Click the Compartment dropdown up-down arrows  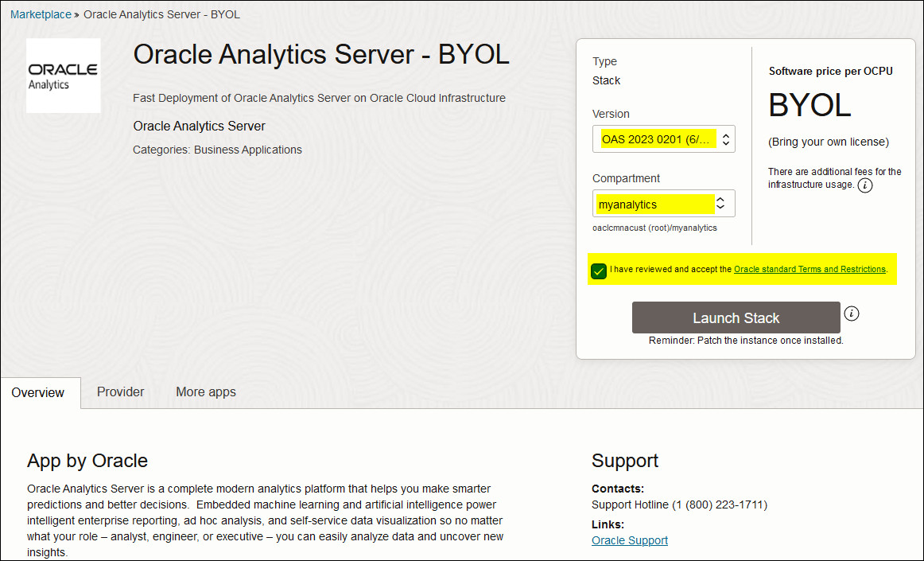[x=720, y=204]
